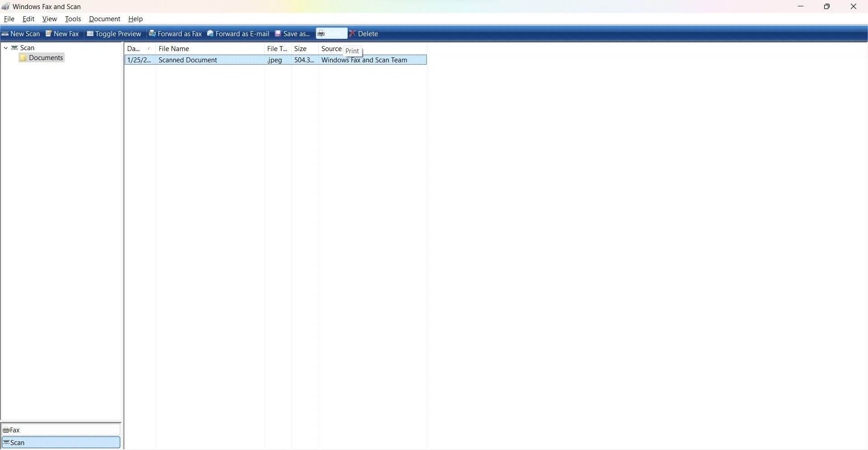
Task: Collapse the Scan tree node arrow
Action: [6, 48]
